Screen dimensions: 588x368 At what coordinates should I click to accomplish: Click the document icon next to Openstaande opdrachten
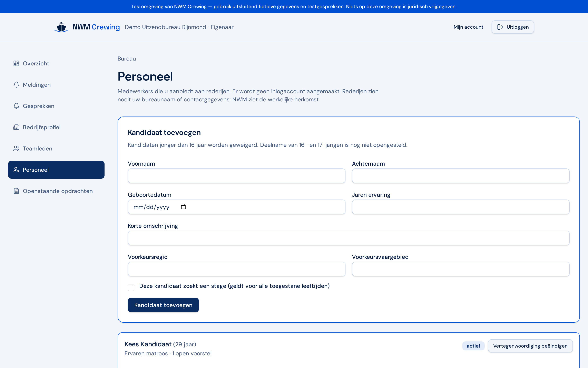[x=16, y=191]
